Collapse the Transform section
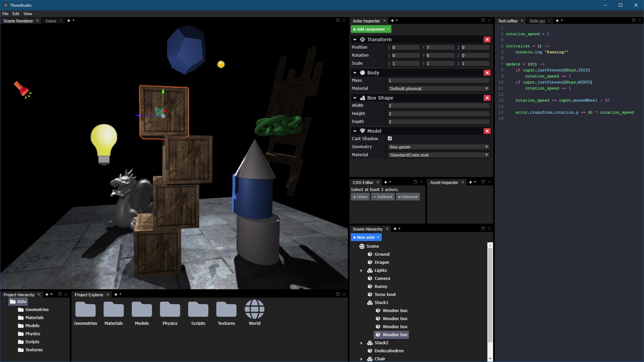This screenshot has width=644, height=362. 355,40
